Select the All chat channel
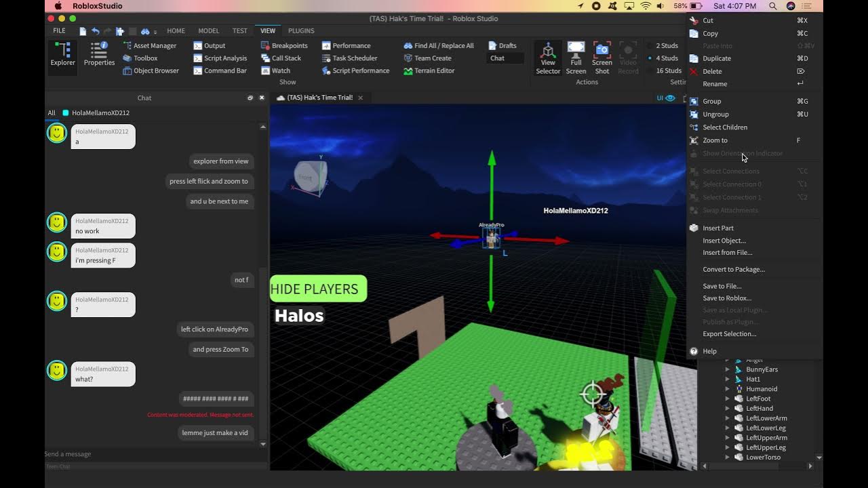868x488 pixels. 52,113
